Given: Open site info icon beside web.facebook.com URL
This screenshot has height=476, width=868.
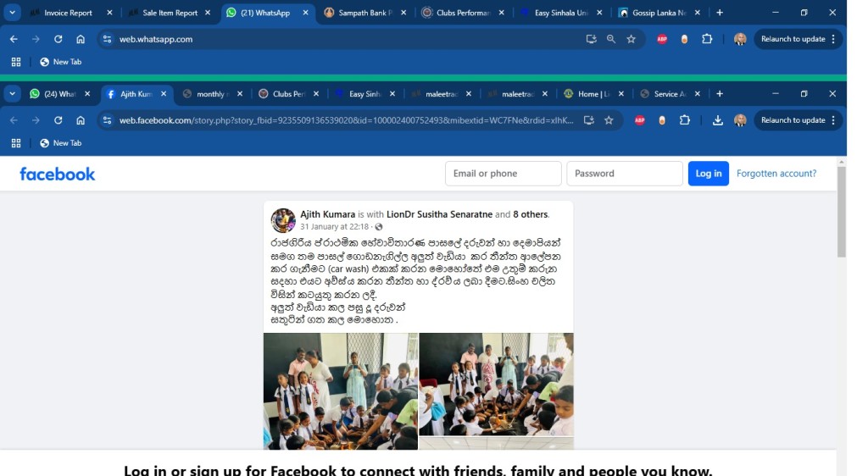Looking at the screenshot, I should 108,120.
